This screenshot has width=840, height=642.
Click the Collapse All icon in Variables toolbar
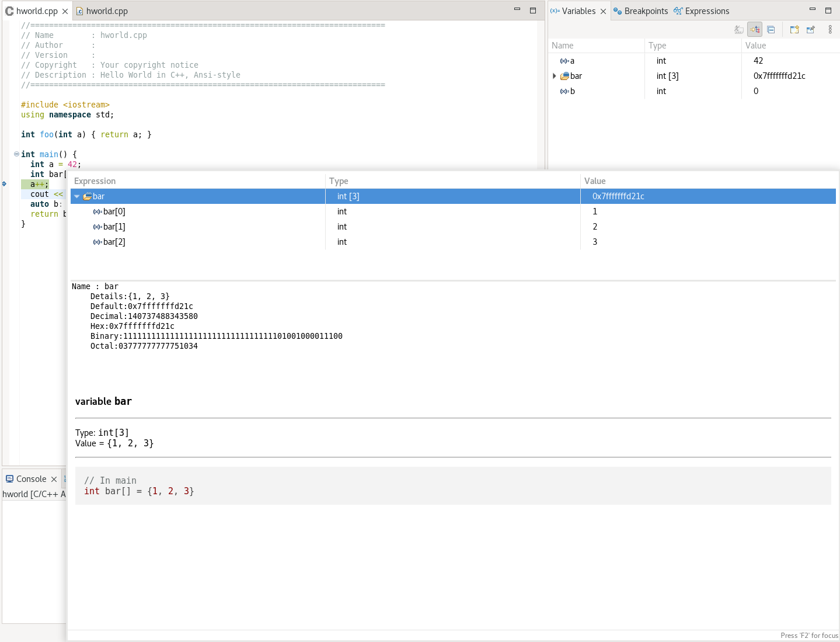pyautogui.click(x=771, y=29)
